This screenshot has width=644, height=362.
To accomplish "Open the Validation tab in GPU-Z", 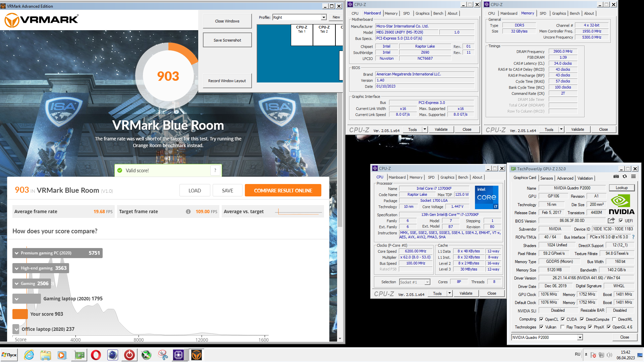I will point(585,178).
